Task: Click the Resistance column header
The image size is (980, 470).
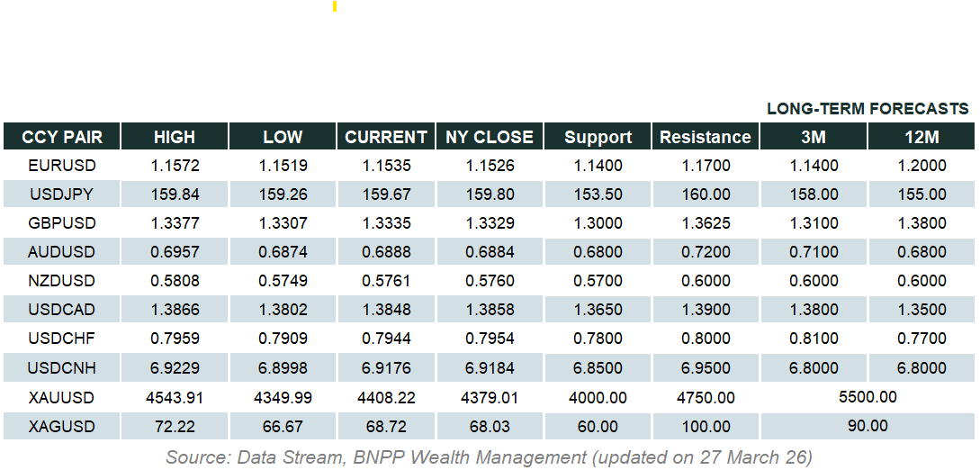Action: (706, 137)
